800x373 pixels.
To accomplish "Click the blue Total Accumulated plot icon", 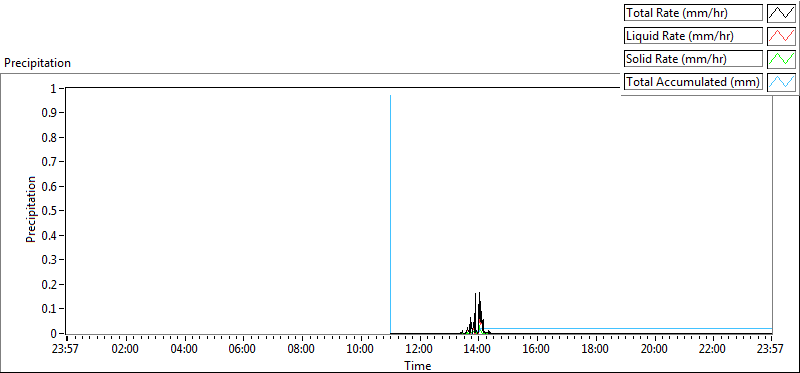I will 782,82.
